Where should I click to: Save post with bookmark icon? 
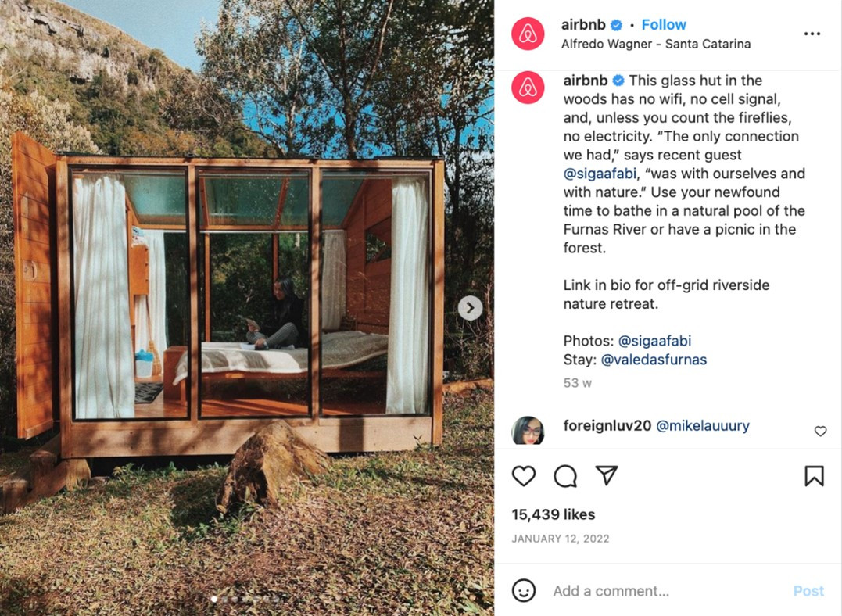[x=814, y=476]
